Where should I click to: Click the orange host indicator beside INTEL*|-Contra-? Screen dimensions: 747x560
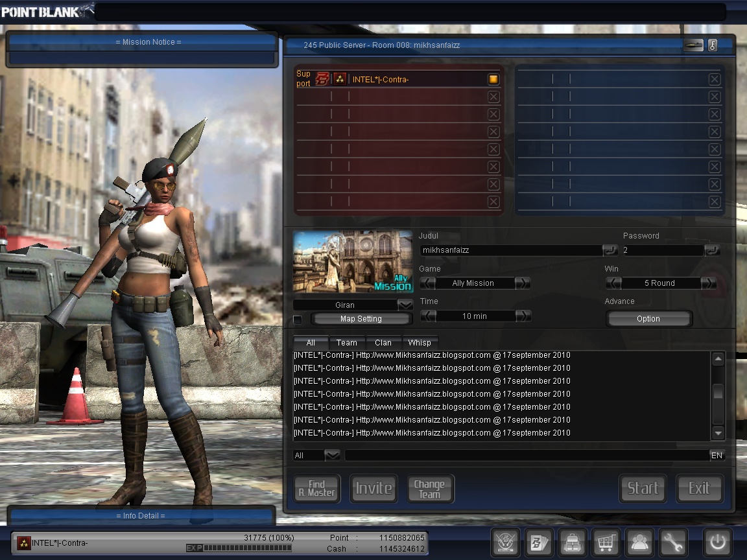click(493, 79)
